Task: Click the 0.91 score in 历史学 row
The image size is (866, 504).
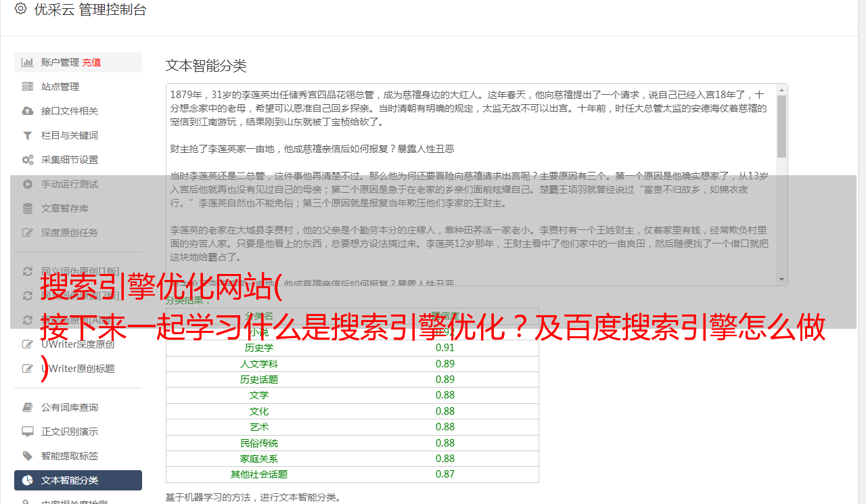Action: 445,348
